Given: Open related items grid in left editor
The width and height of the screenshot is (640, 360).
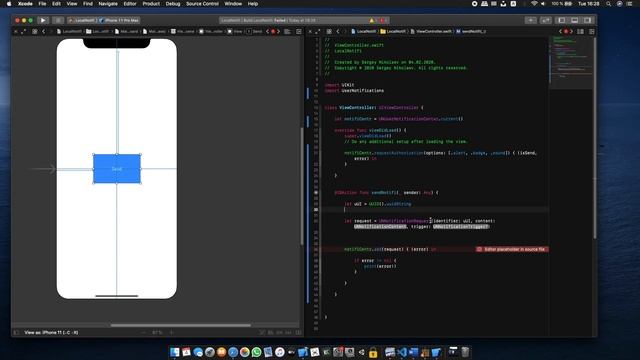Looking at the screenshot, I should pyautogui.click(x=35, y=31).
